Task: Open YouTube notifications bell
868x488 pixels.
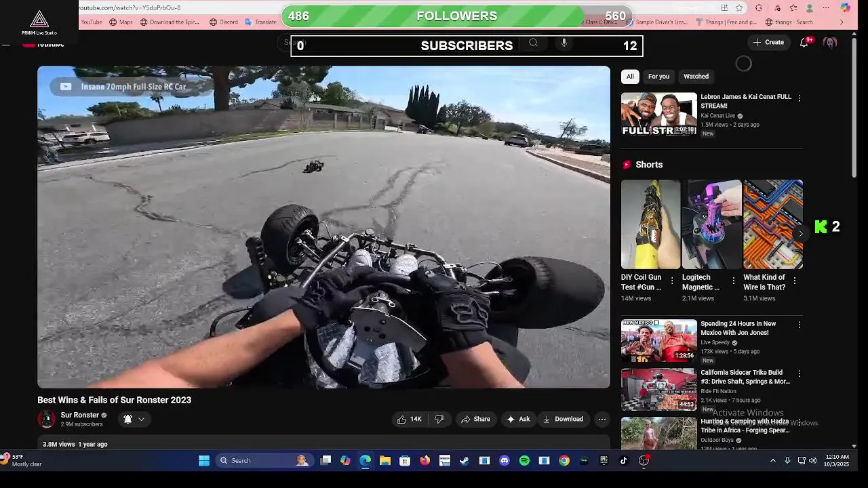Action: coord(804,42)
